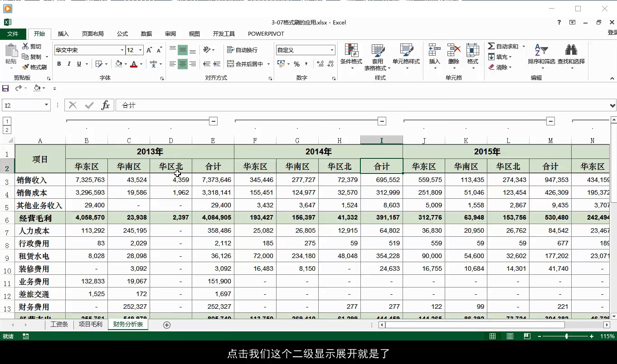Toggle align text left
This screenshot has width=617, height=364.
(x=173, y=64)
